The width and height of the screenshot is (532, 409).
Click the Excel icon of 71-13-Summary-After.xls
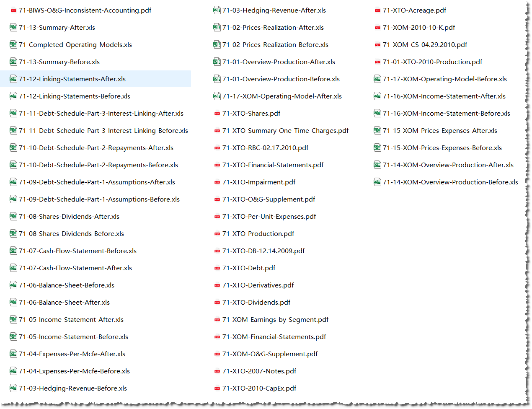(x=13, y=28)
